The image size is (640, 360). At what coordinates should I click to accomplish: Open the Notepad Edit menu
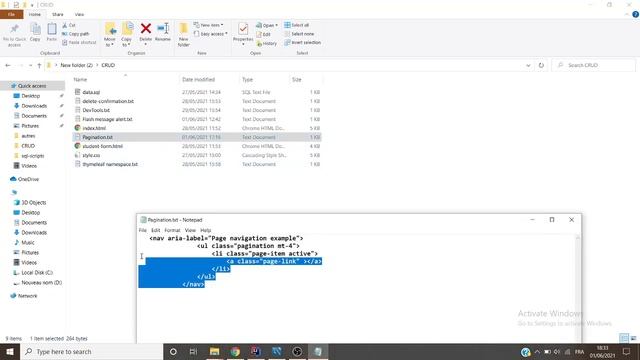[x=156, y=230]
